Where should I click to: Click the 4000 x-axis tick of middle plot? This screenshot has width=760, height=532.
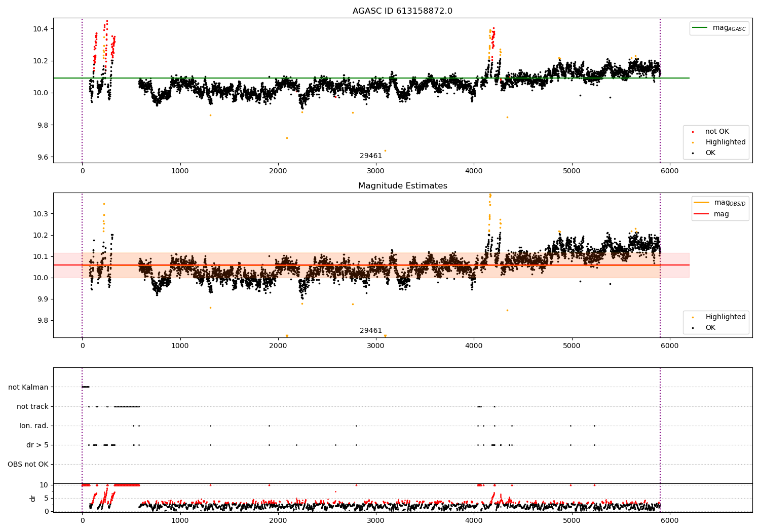click(474, 346)
